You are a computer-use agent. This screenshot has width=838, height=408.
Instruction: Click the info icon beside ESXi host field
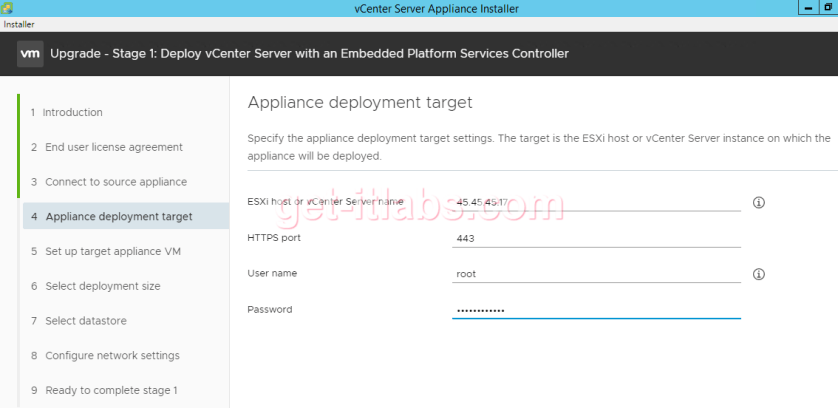(758, 202)
